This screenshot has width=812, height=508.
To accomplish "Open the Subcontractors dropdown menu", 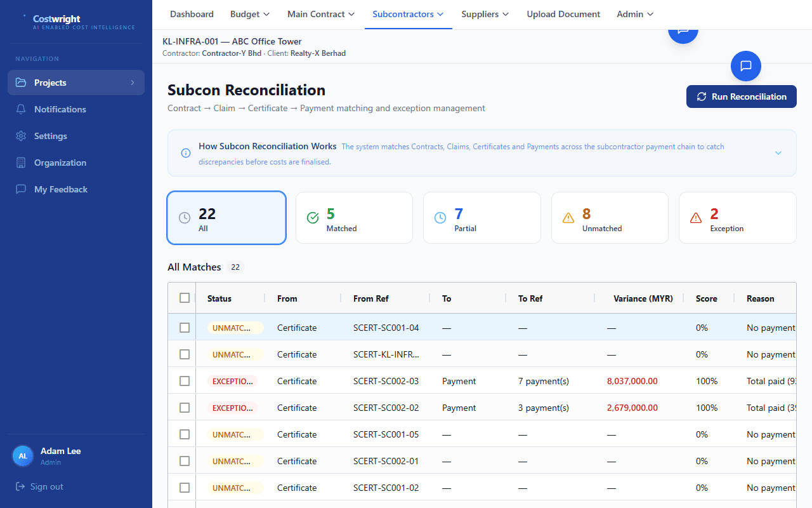I will click(409, 14).
